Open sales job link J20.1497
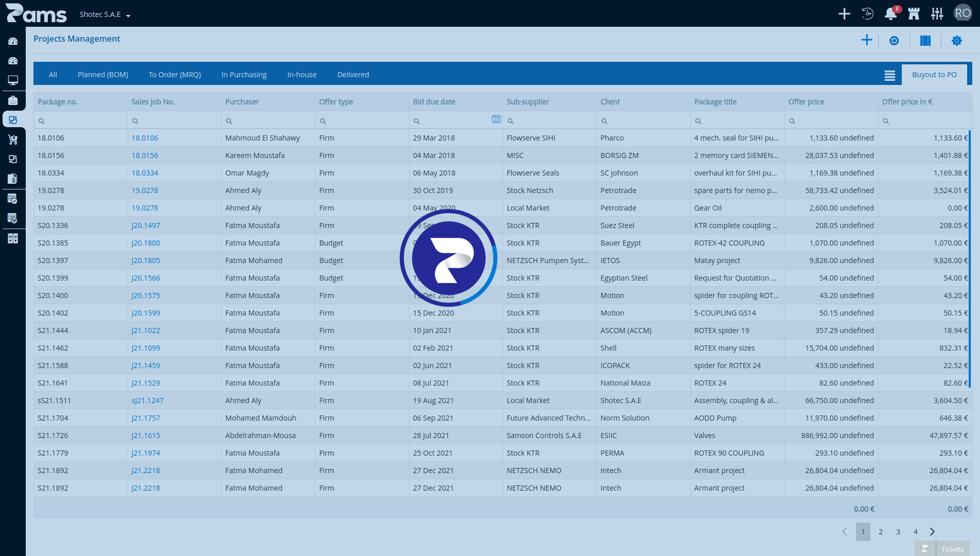This screenshot has height=556, width=980. tap(146, 225)
